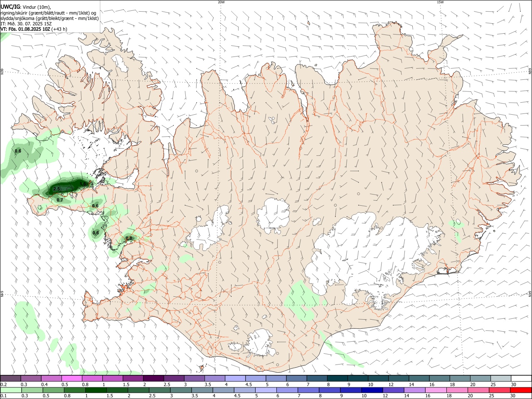
Task: Select violet bottom swatch between 14 and 16
Action: click(x=414, y=390)
